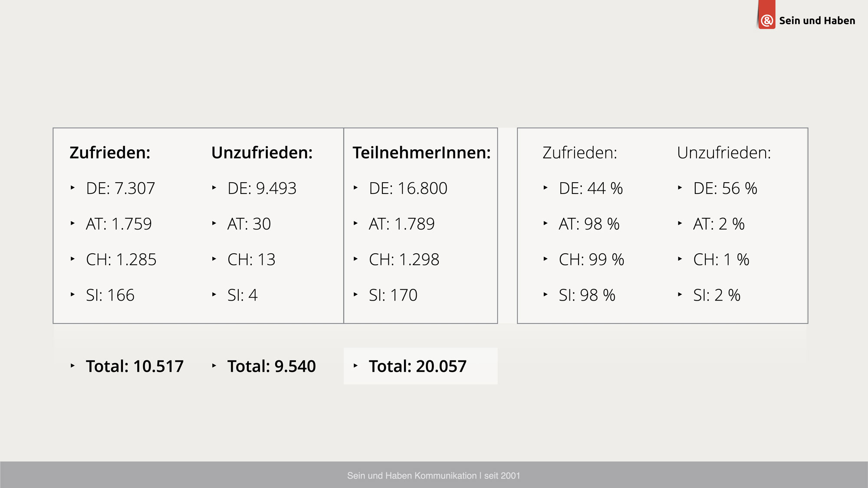Click the red Sein und Haben logo icon
The height and width of the screenshot is (488, 868).
(x=767, y=15)
